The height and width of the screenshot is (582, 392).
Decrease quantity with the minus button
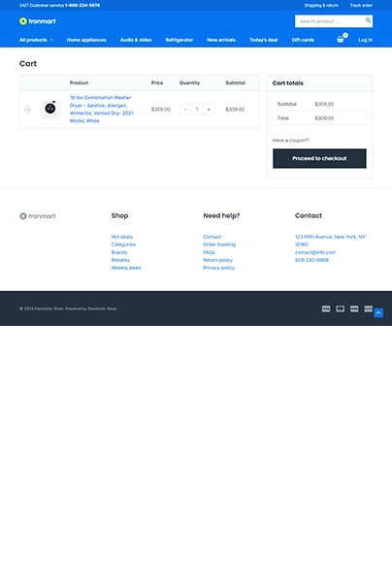pyautogui.click(x=185, y=109)
